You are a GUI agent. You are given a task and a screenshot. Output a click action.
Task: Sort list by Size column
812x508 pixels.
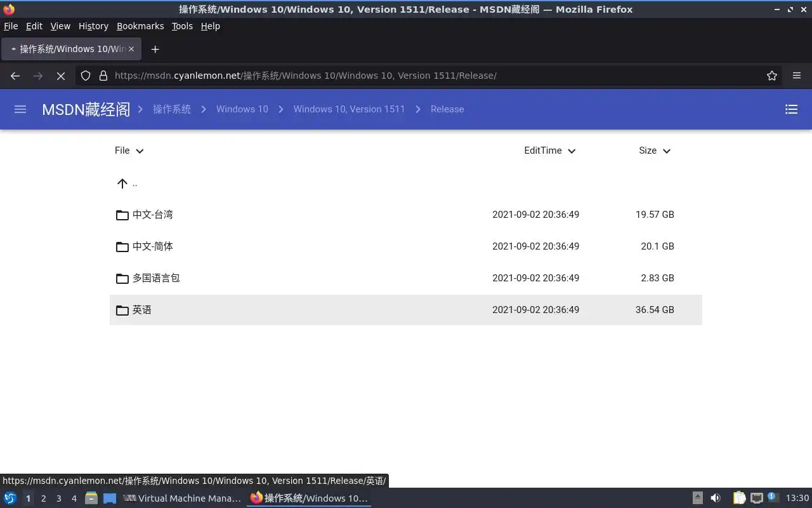(x=655, y=150)
